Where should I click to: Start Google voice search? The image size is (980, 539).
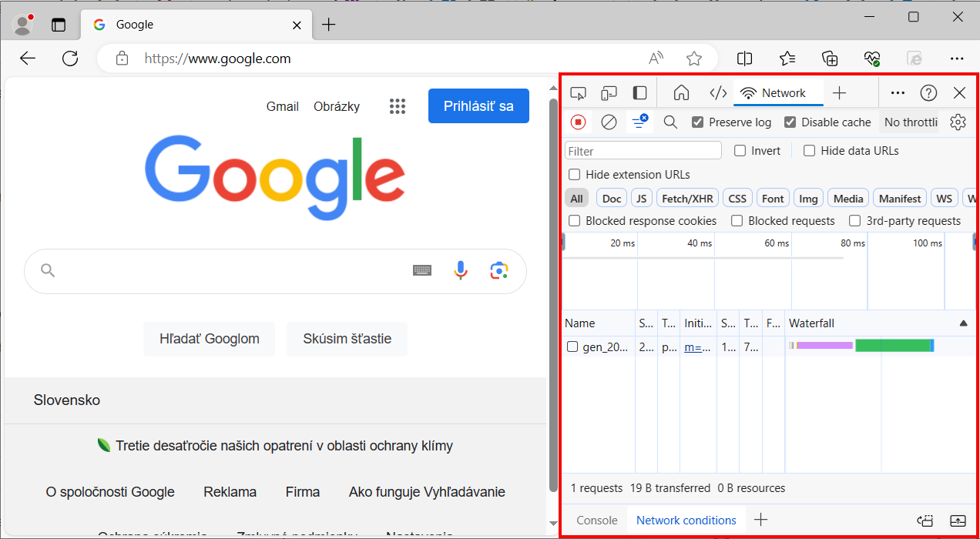tap(461, 270)
